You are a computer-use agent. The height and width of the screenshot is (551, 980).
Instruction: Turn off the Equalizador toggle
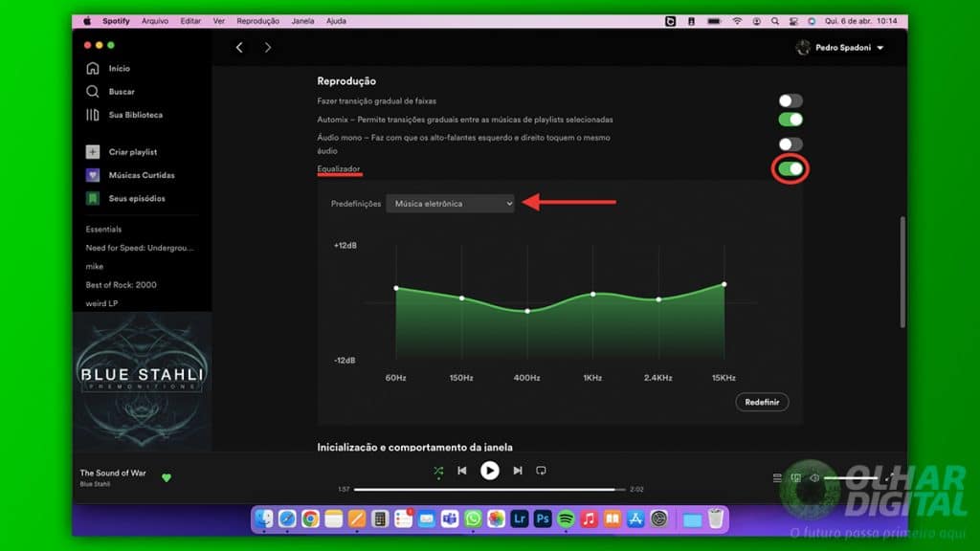point(791,168)
